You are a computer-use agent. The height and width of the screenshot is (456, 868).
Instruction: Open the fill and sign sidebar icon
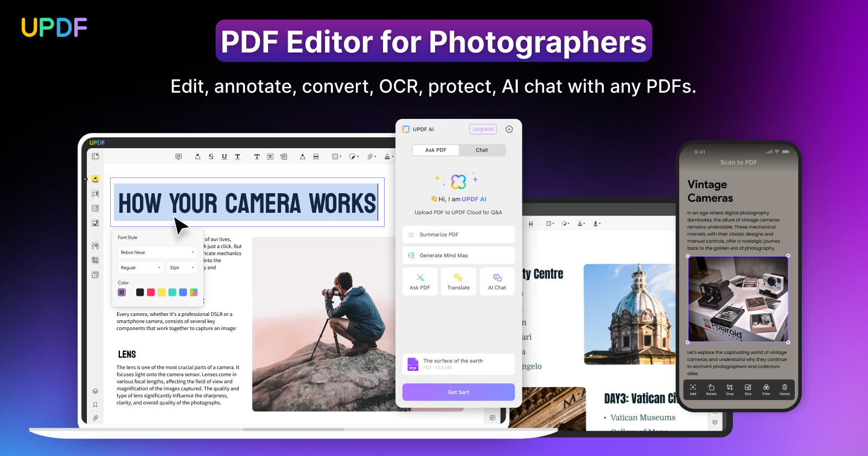tap(95, 223)
